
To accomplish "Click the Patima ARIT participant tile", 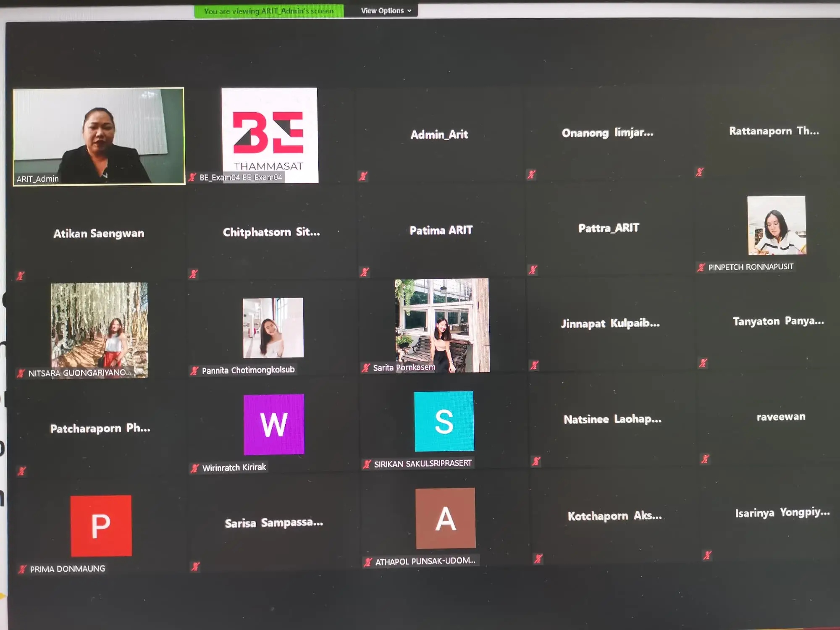I will click(x=441, y=230).
